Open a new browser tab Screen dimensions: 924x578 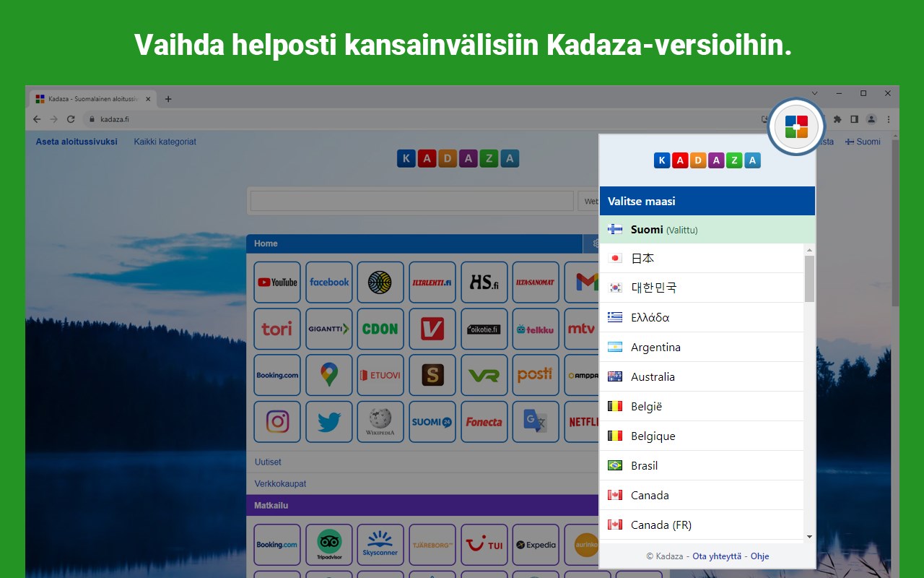(168, 99)
